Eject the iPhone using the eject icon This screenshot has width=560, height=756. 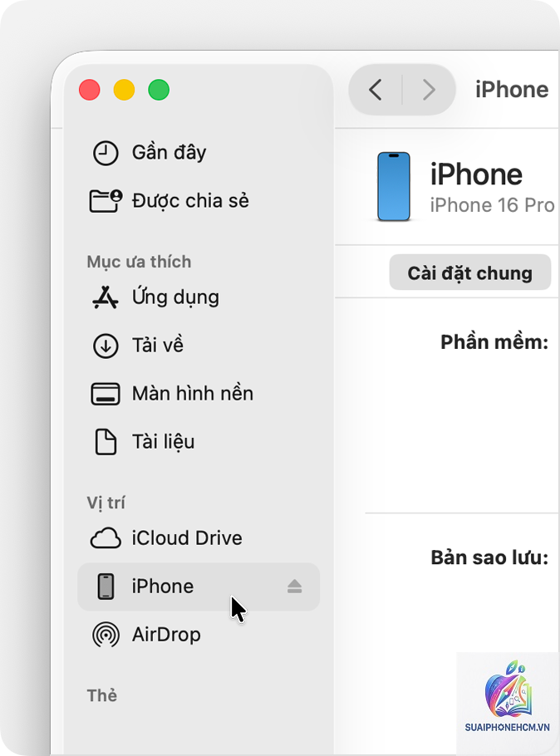(x=294, y=587)
